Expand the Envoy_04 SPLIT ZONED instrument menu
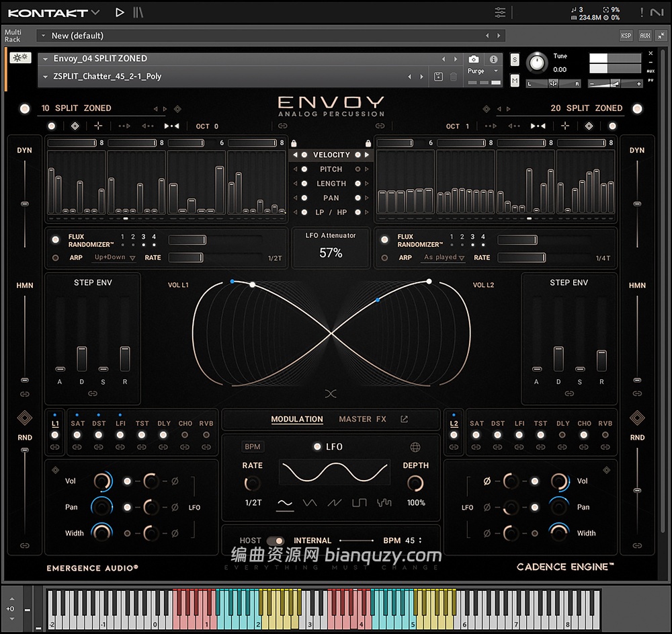The image size is (672, 634). click(x=45, y=58)
